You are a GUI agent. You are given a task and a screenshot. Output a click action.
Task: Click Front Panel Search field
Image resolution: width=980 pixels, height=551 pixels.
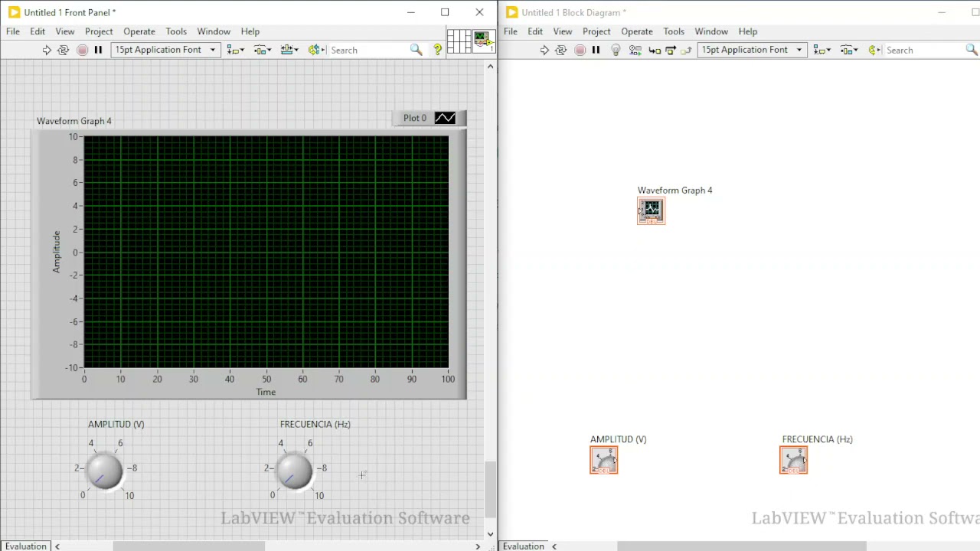367,50
